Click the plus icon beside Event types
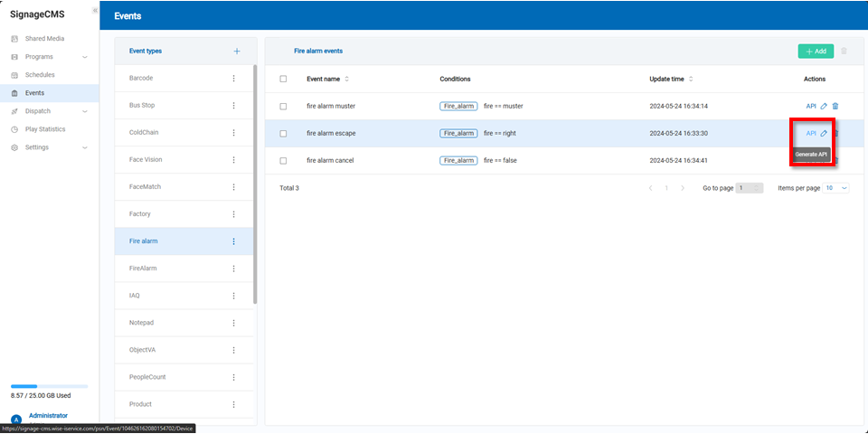 237,52
